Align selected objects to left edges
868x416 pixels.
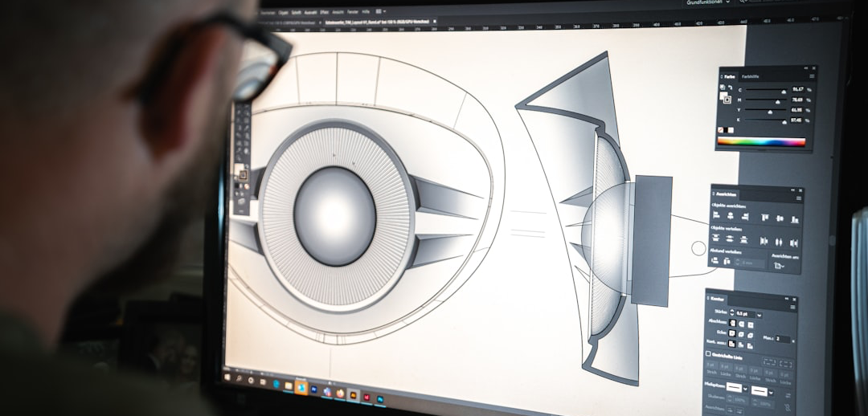(x=716, y=215)
